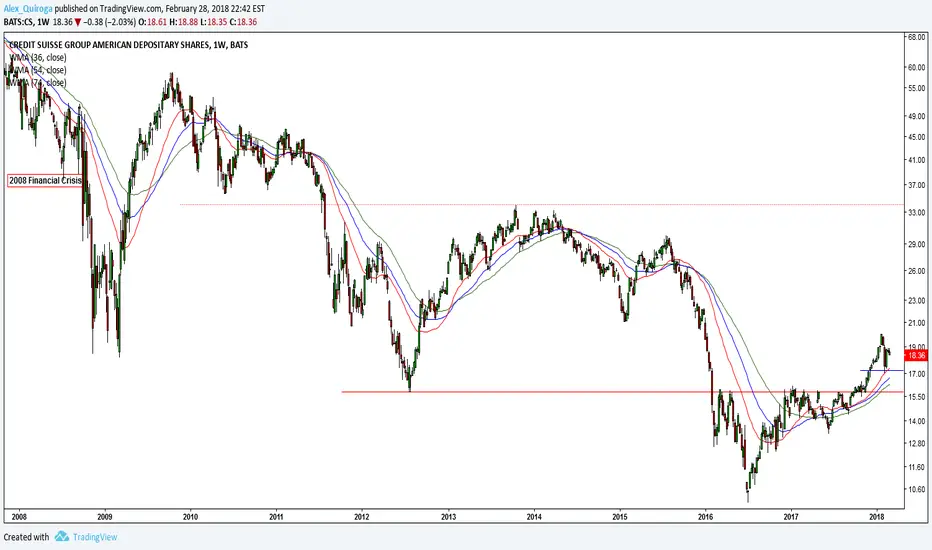
Task: Click the 2009 label on time axis
Action: coord(105,517)
